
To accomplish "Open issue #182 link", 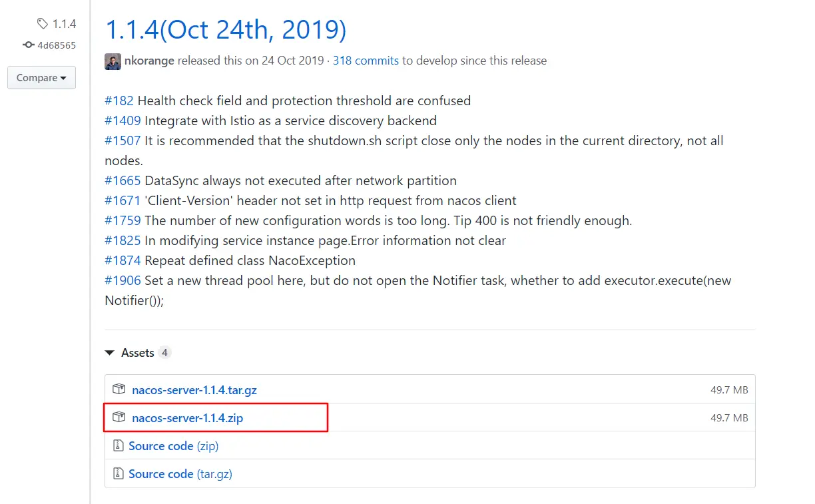I will tap(119, 101).
